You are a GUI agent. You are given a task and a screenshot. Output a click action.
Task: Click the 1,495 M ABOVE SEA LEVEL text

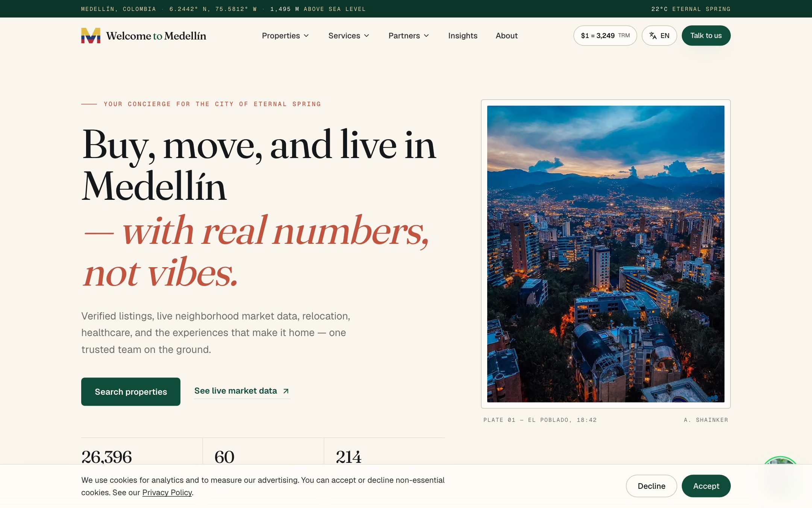318,9
